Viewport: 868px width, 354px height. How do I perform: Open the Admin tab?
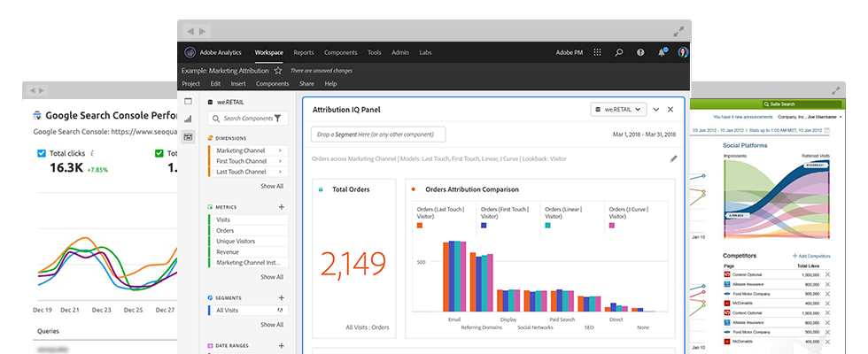pos(400,52)
